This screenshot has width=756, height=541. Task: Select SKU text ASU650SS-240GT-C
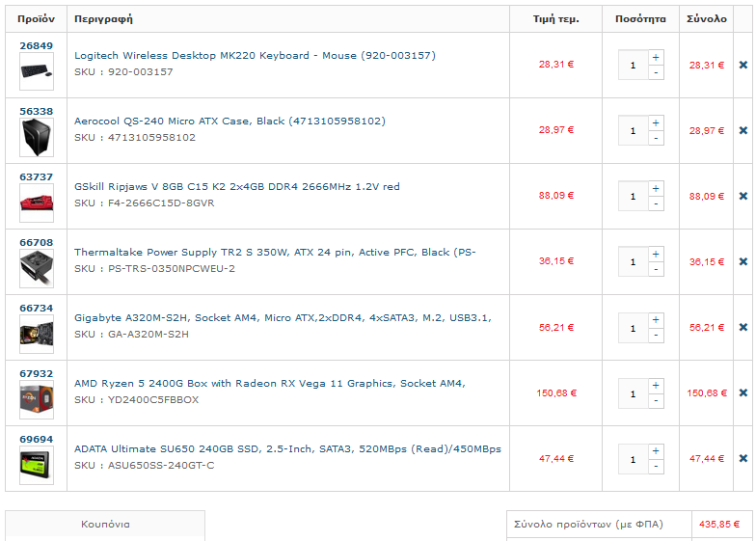click(x=161, y=465)
